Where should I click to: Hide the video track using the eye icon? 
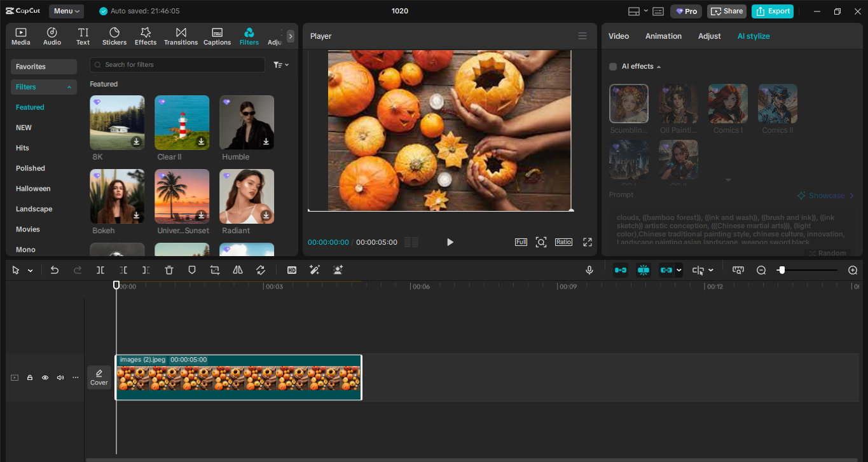coord(45,377)
